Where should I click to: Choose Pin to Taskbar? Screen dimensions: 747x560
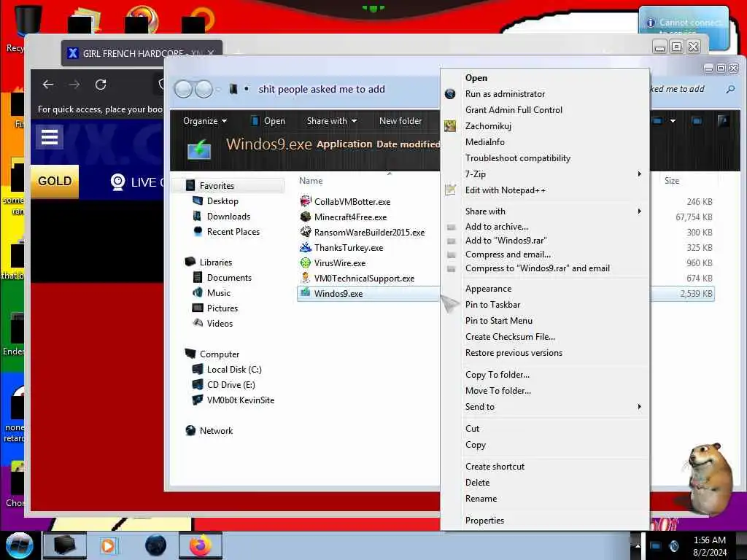492,305
